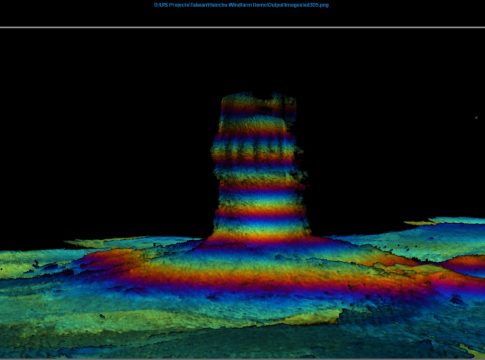485x360 pixels.
Task: Click the black header area beside the file path
Action: [407, 13]
